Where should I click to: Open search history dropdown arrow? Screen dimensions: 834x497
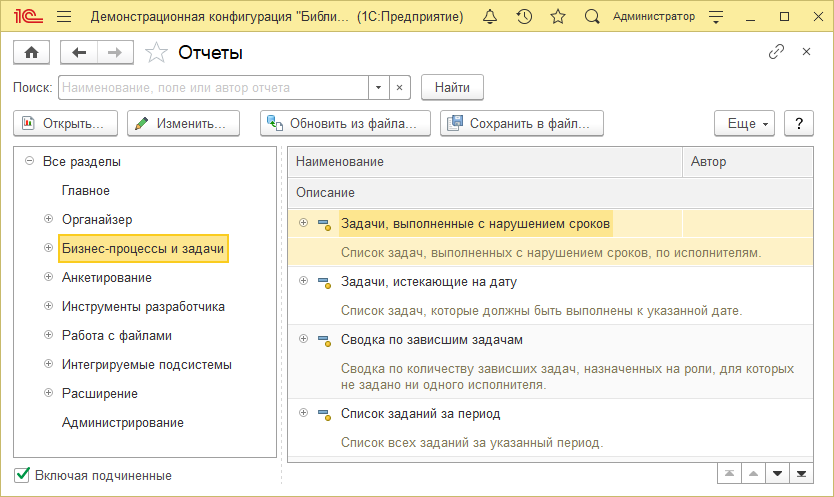click(378, 87)
